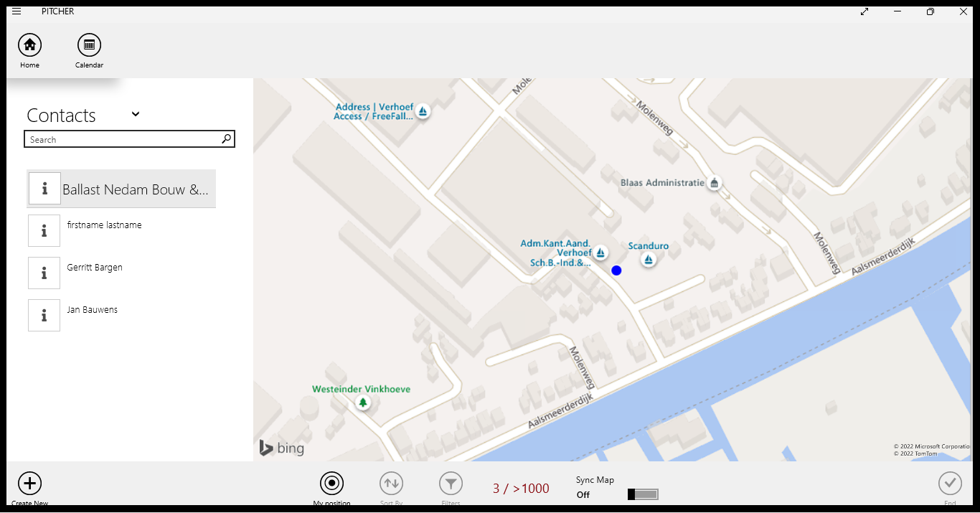Select Westeinder Vinkhoeve tree marker

(363, 403)
